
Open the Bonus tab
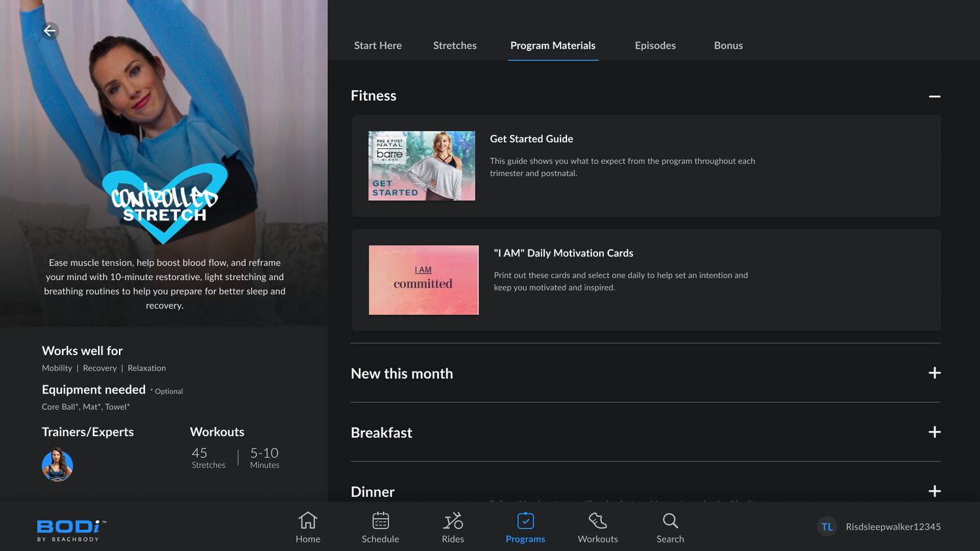point(728,46)
